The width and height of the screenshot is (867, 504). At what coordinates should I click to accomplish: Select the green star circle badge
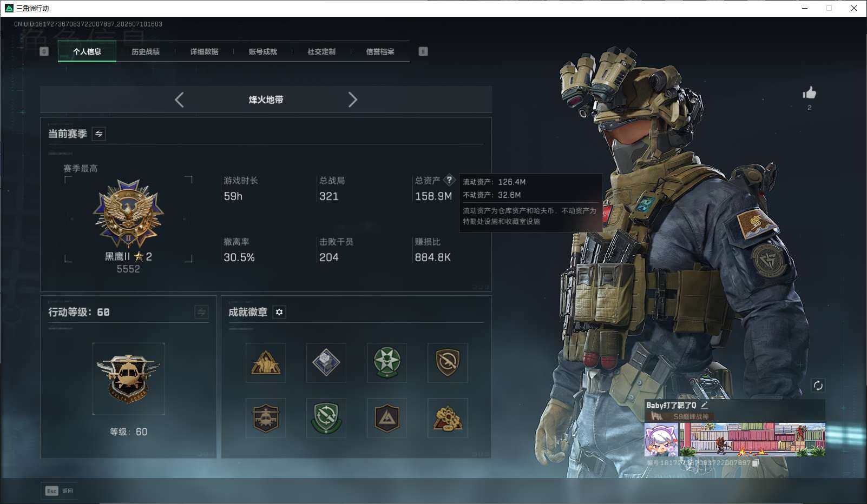[387, 362]
